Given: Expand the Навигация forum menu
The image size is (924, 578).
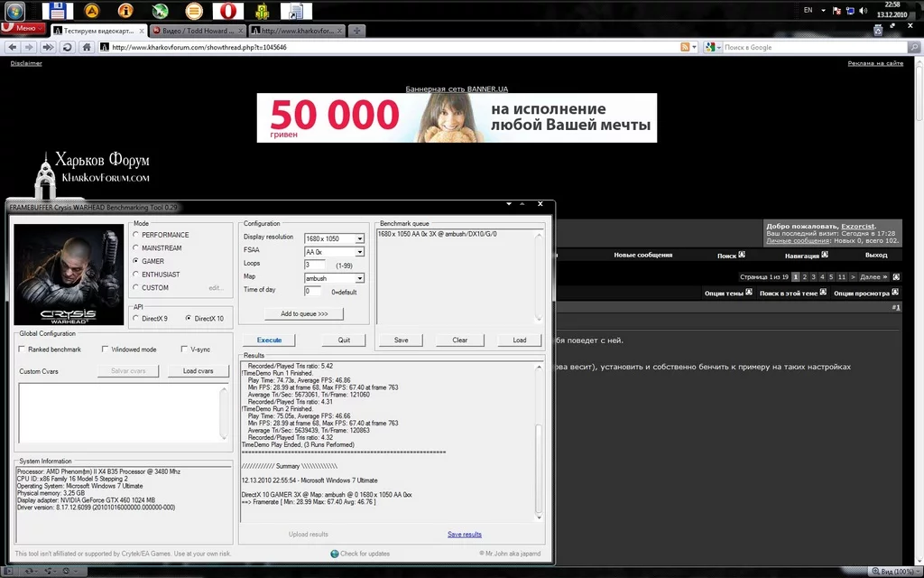Looking at the screenshot, I should 806,256.
